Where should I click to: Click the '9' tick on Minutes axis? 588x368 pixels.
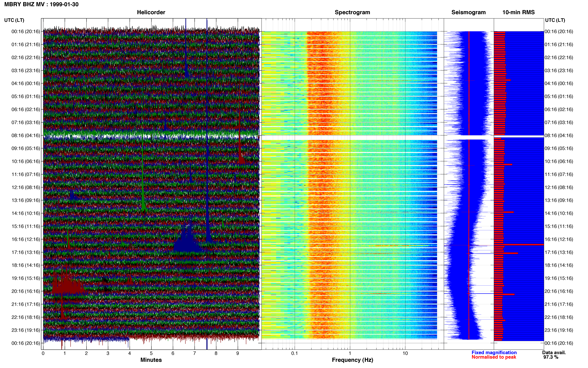238,353
